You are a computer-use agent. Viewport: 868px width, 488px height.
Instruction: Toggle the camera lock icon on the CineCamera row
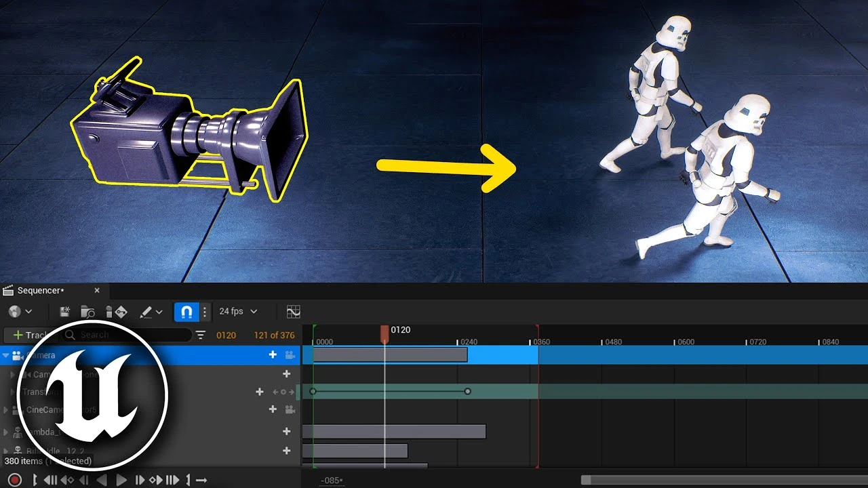point(290,410)
